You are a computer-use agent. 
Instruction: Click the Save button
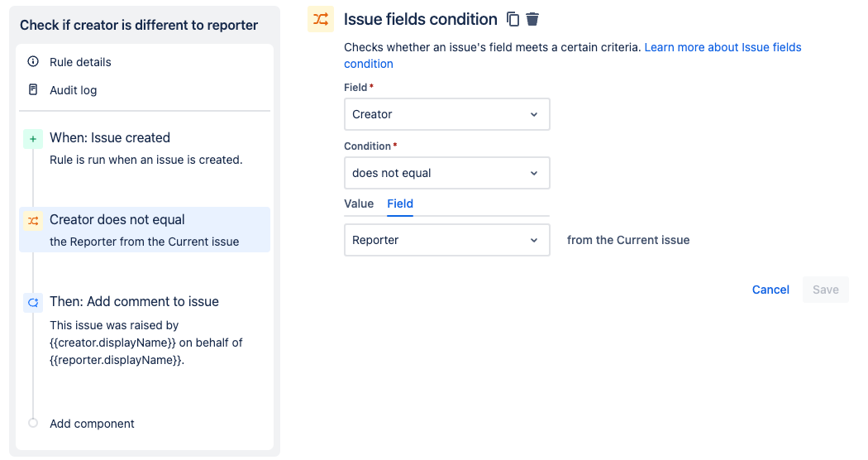pyautogui.click(x=825, y=290)
